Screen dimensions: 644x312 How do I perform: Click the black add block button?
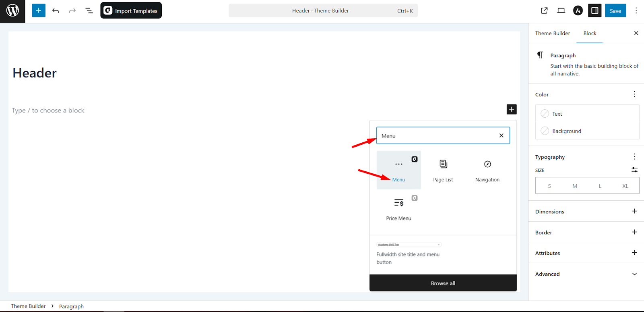[x=511, y=109]
